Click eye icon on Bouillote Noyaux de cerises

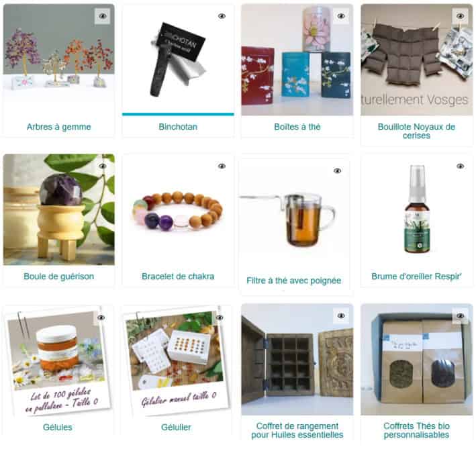click(x=461, y=16)
